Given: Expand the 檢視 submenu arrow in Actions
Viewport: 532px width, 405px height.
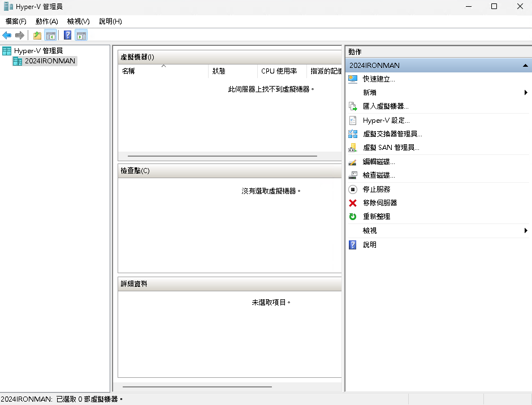Looking at the screenshot, I should (526, 231).
